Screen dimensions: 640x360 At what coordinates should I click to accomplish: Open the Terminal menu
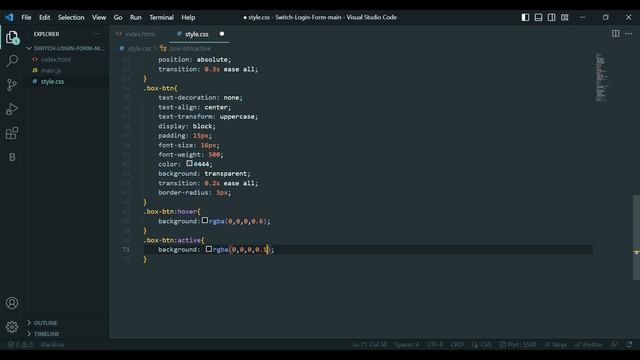click(161, 17)
